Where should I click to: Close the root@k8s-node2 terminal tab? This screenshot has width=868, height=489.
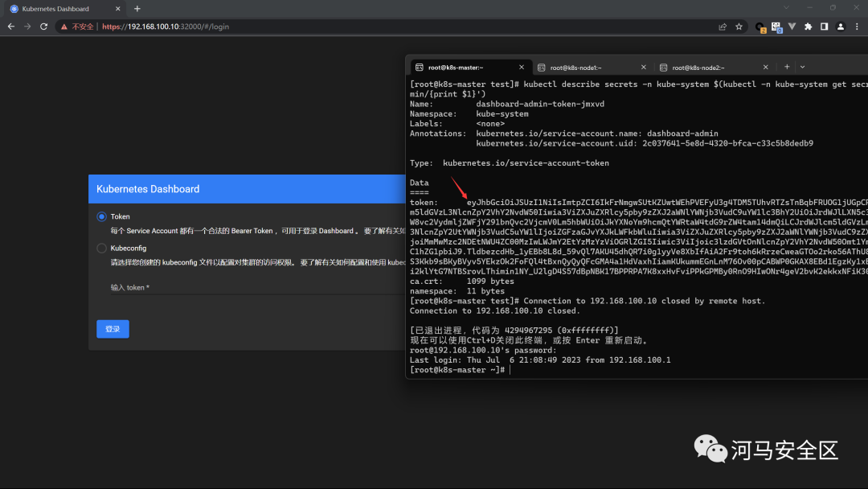pyautogui.click(x=766, y=67)
